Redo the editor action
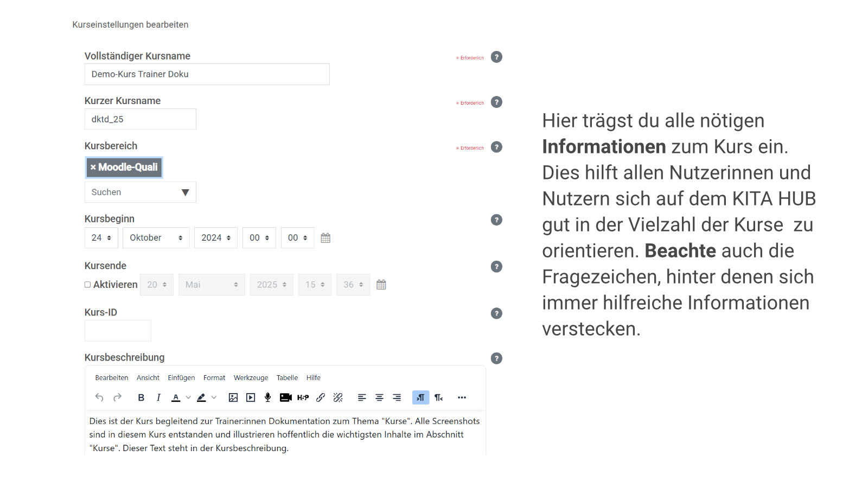The height and width of the screenshot is (488, 868). (117, 397)
